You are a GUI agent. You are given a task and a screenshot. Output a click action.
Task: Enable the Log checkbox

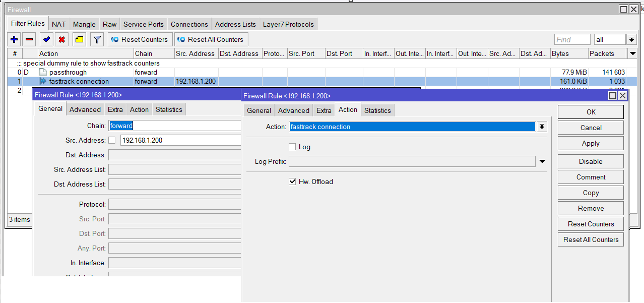click(x=292, y=147)
